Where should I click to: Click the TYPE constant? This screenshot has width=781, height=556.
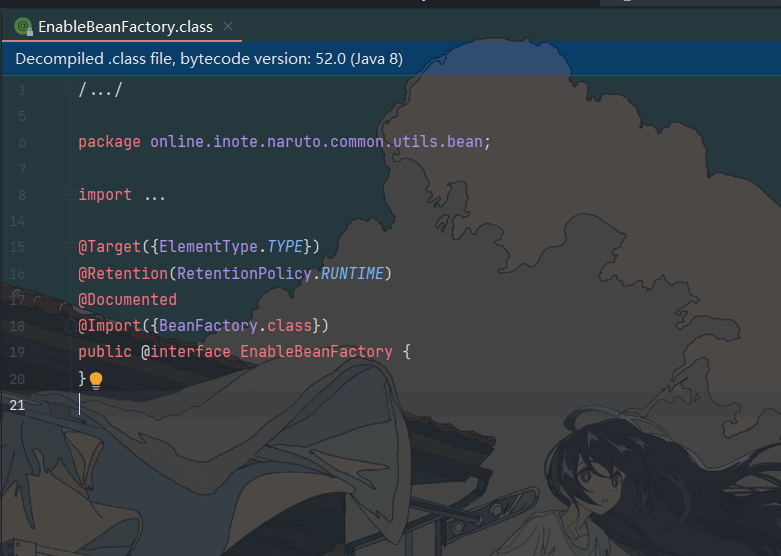(x=285, y=247)
